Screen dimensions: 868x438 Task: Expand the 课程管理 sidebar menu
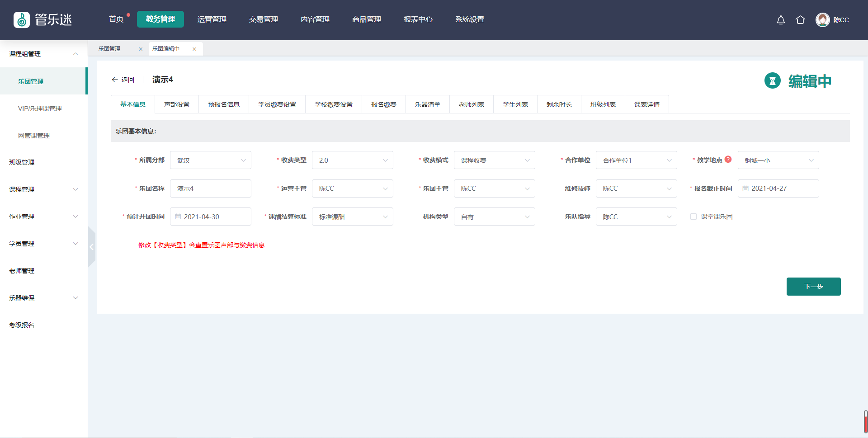pyautogui.click(x=43, y=189)
